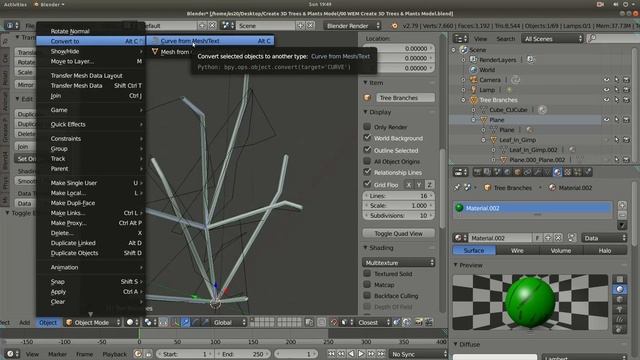Open the Quick Effects submenu
The width and height of the screenshot is (640, 360).
pos(90,124)
